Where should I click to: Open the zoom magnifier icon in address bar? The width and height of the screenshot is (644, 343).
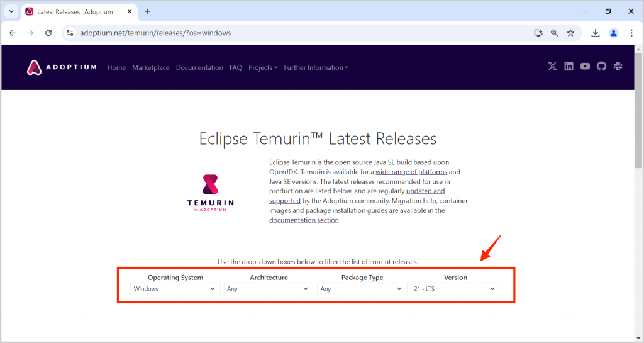coord(555,33)
